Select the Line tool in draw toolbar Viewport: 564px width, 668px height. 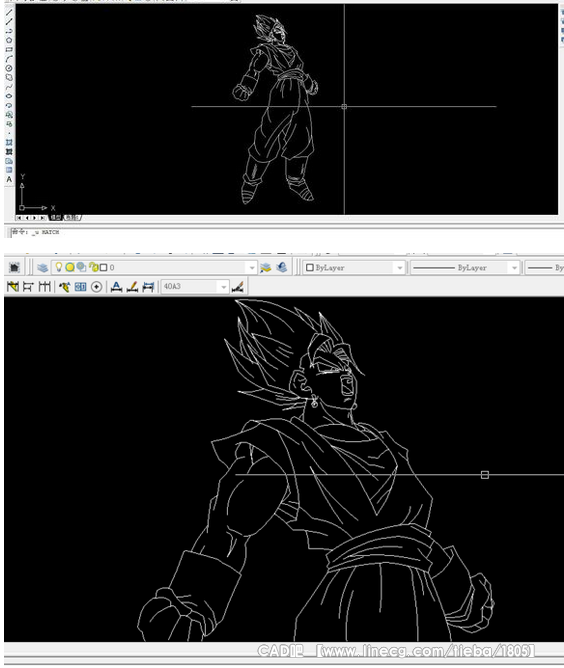pyautogui.click(x=9, y=12)
